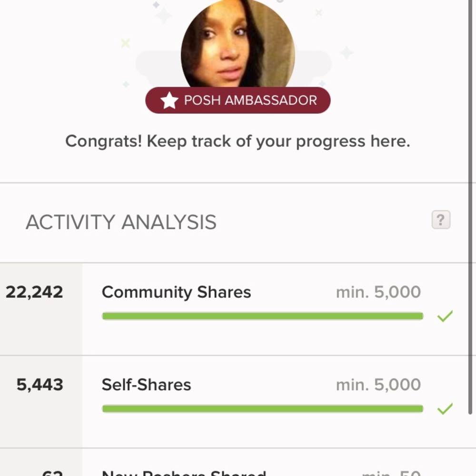This screenshot has height=476, width=476.
Task: Click the Community Shares green checkmark
Action: coord(445,316)
